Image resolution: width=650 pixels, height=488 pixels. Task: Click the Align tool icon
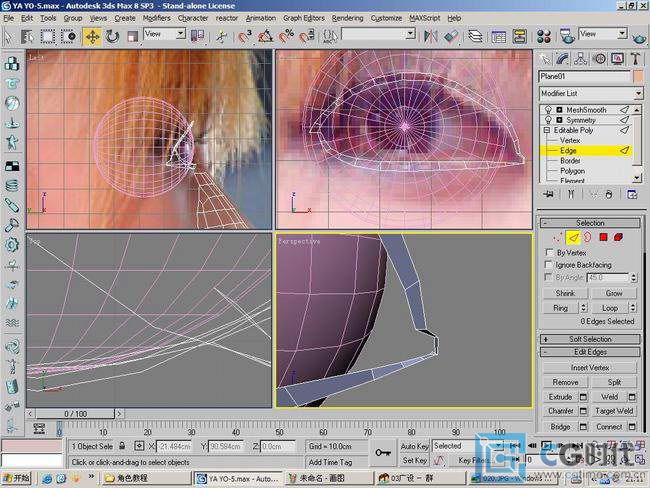point(451,36)
